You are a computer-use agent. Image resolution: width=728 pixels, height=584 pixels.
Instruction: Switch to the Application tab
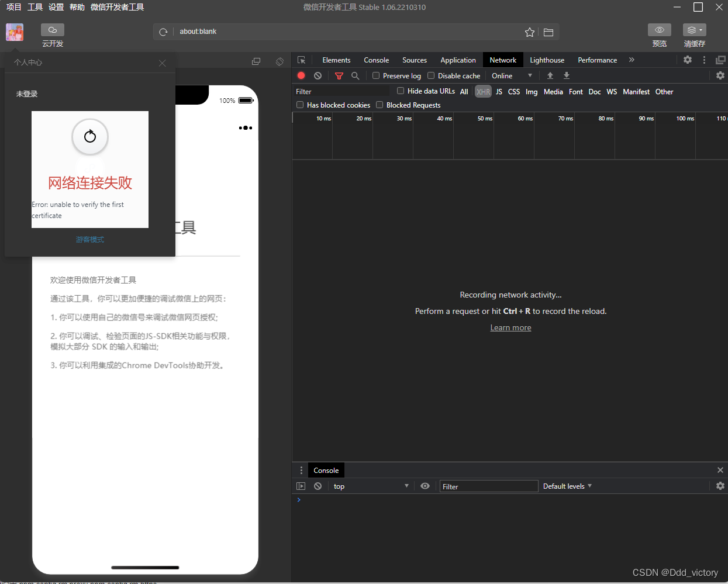point(458,60)
